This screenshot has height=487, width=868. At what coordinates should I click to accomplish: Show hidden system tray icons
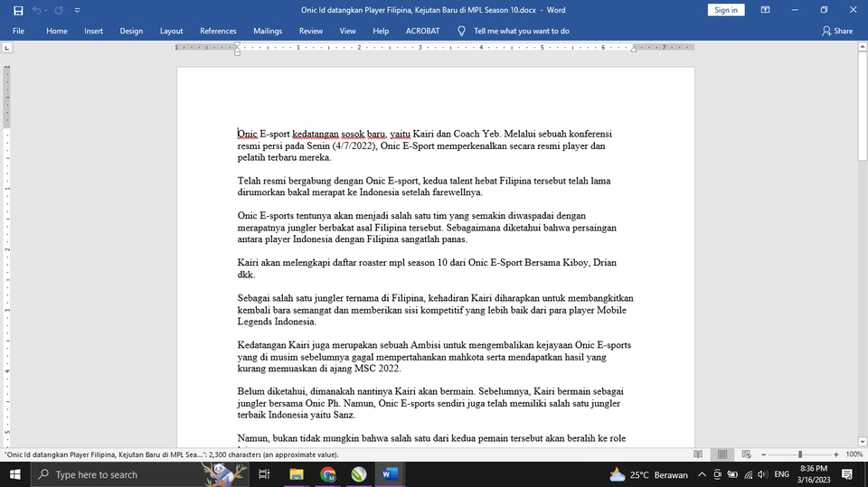(702, 475)
